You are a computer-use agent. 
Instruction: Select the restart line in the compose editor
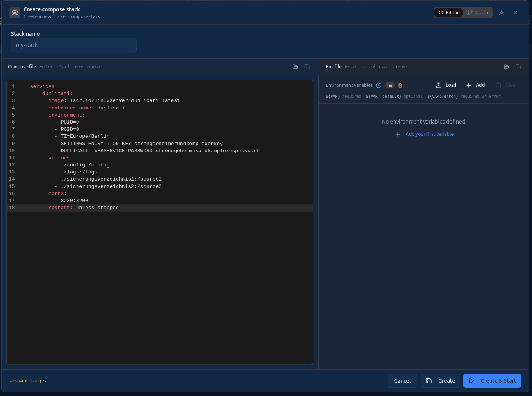(x=84, y=208)
